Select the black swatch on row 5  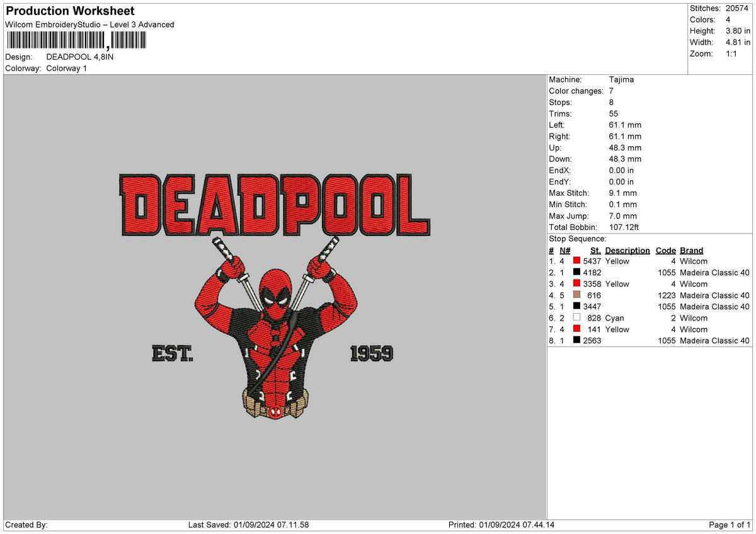coord(578,307)
